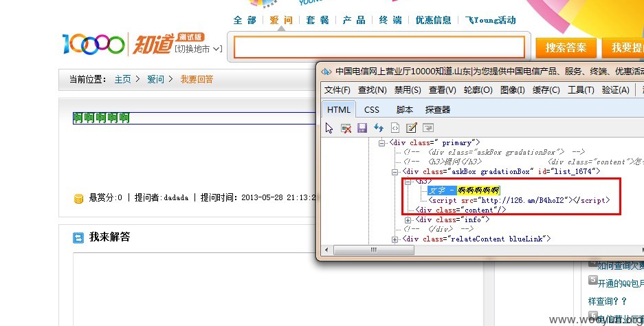Select element by click arrow tool

click(329, 128)
